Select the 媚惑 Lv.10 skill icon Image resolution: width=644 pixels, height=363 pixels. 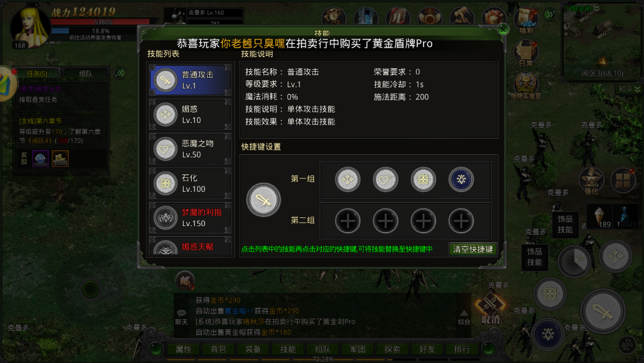[x=166, y=114]
